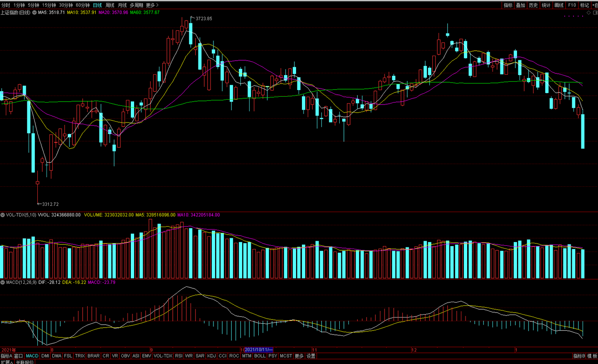
Task: Select the MCST indicator tab
Action: (x=286, y=356)
